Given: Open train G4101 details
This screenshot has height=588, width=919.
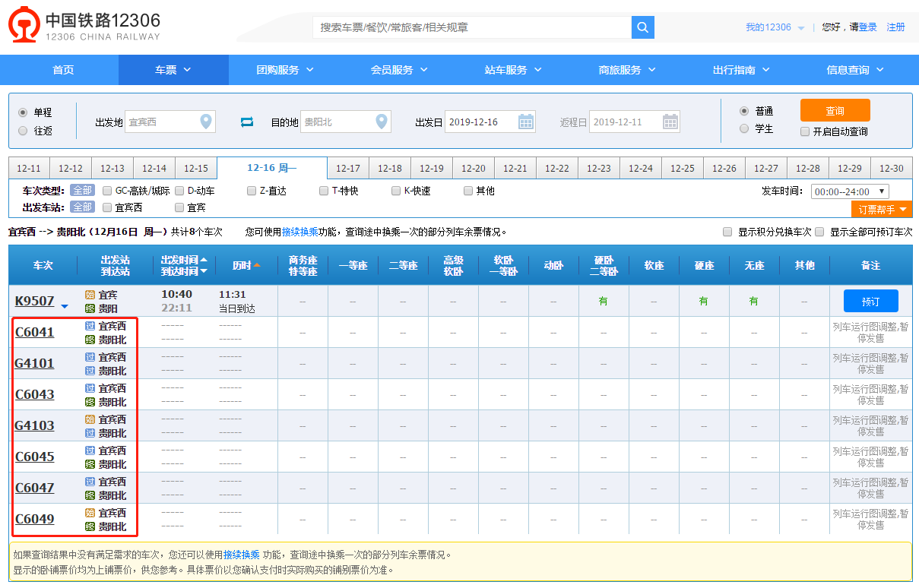Looking at the screenshot, I should pyautogui.click(x=35, y=363).
